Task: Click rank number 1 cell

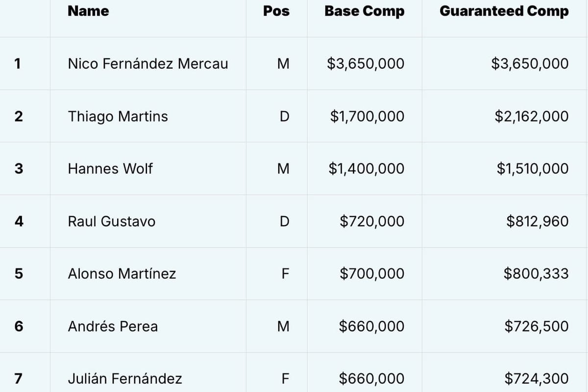Action: pos(18,64)
